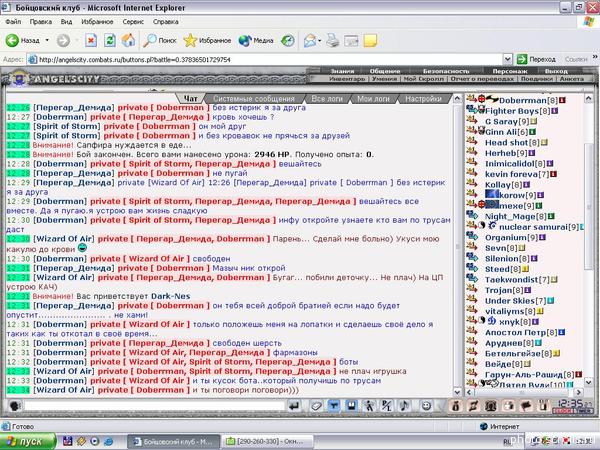Click the money bag icon
Screen dimensions: 600x450
click(455, 406)
